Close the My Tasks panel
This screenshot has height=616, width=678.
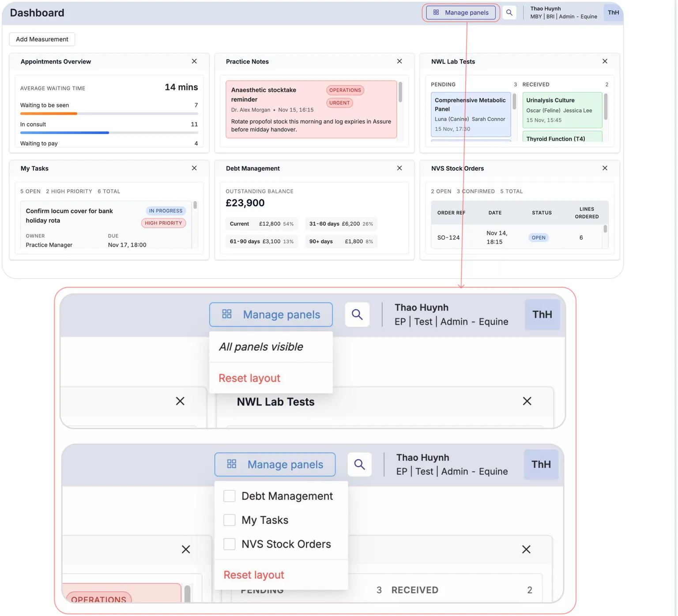(x=194, y=168)
